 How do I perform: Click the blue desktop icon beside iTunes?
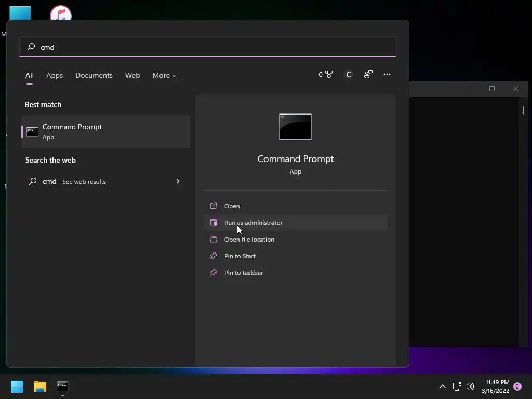[20, 13]
